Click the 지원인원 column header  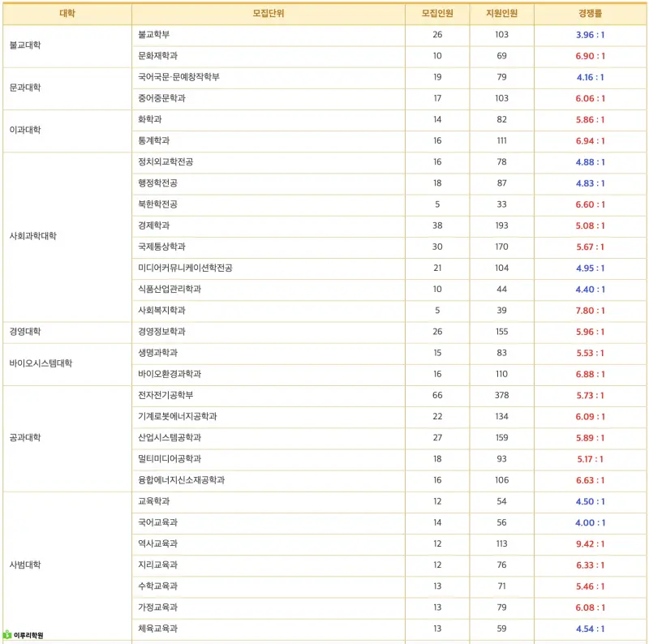click(501, 13)
